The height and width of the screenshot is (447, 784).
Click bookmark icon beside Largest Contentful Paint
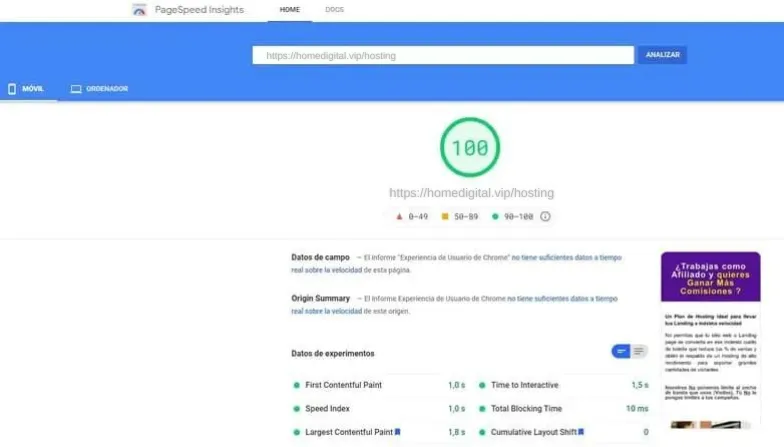point(398,432)
